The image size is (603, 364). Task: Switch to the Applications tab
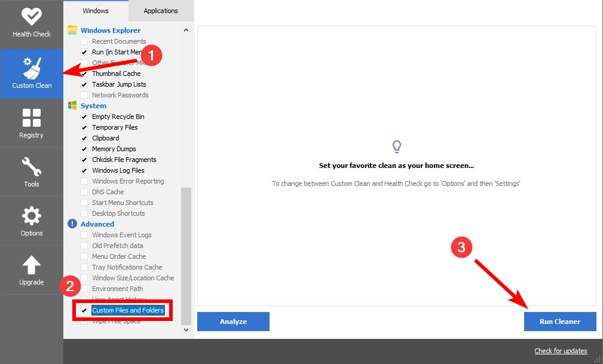pyautogui.click(x=161, y=11)
